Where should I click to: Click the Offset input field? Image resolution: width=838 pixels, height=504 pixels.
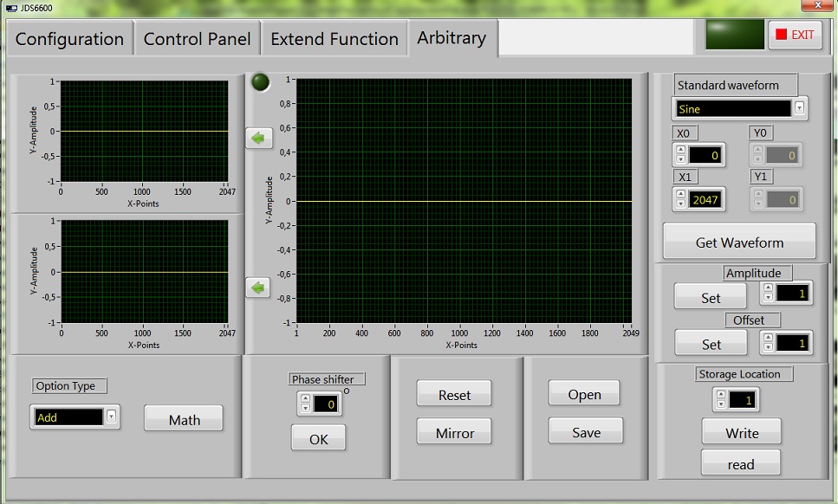coord(793,343)
